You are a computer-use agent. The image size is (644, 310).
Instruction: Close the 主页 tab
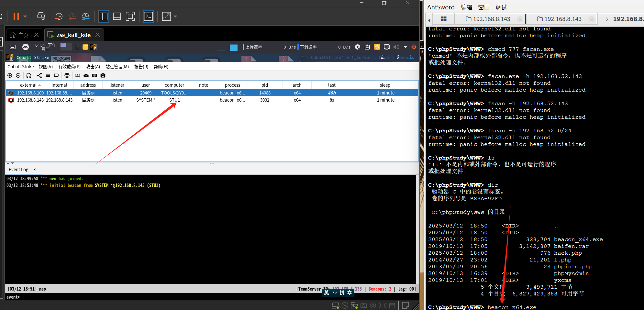pyautogui.click(x=36, y=35)
